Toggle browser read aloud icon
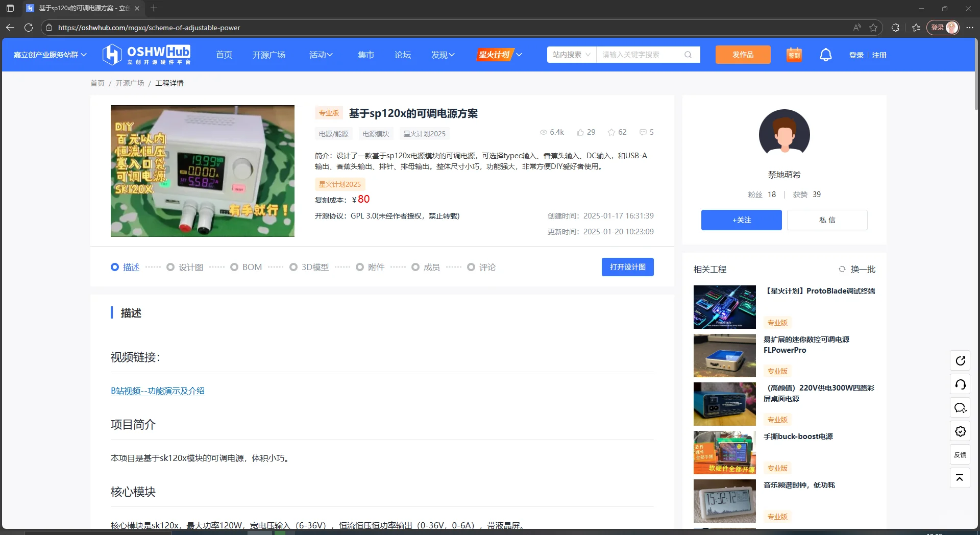The height and width of the screenshot is (535, 980). (857, 28)
